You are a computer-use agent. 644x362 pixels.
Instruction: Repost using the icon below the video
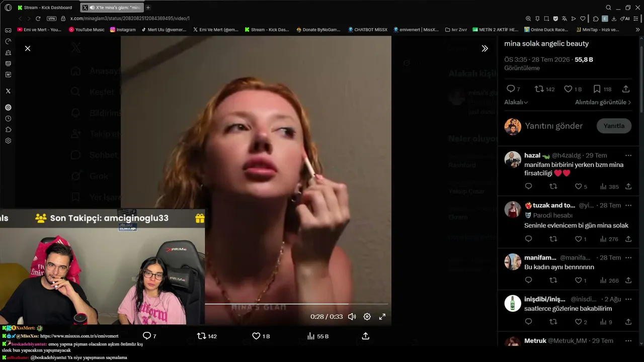201,336
